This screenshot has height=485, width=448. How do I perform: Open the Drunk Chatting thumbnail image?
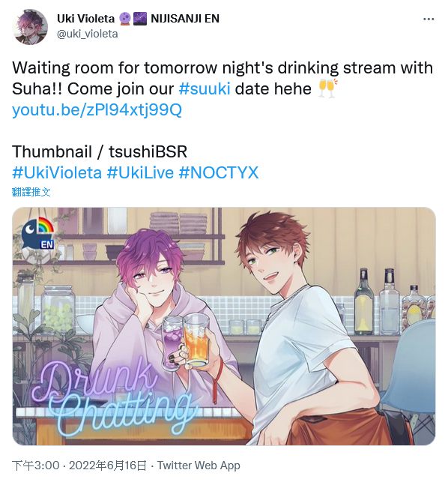point(224,326)
